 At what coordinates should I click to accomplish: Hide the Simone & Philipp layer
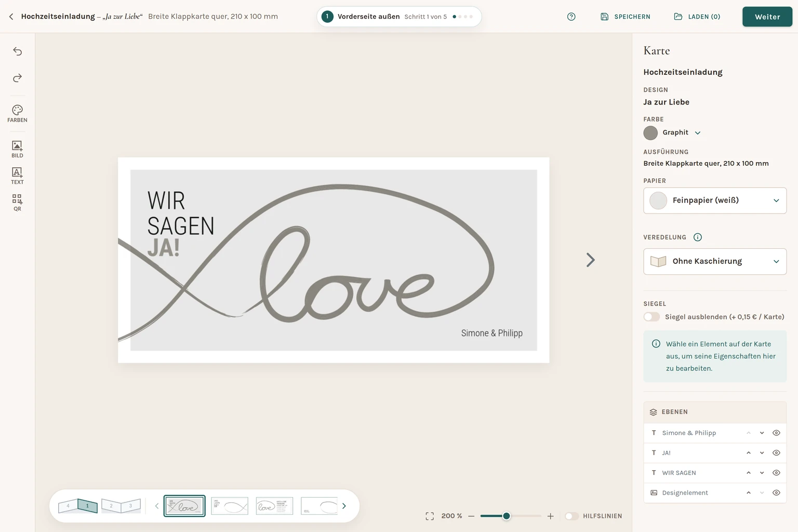coord(776,433)
